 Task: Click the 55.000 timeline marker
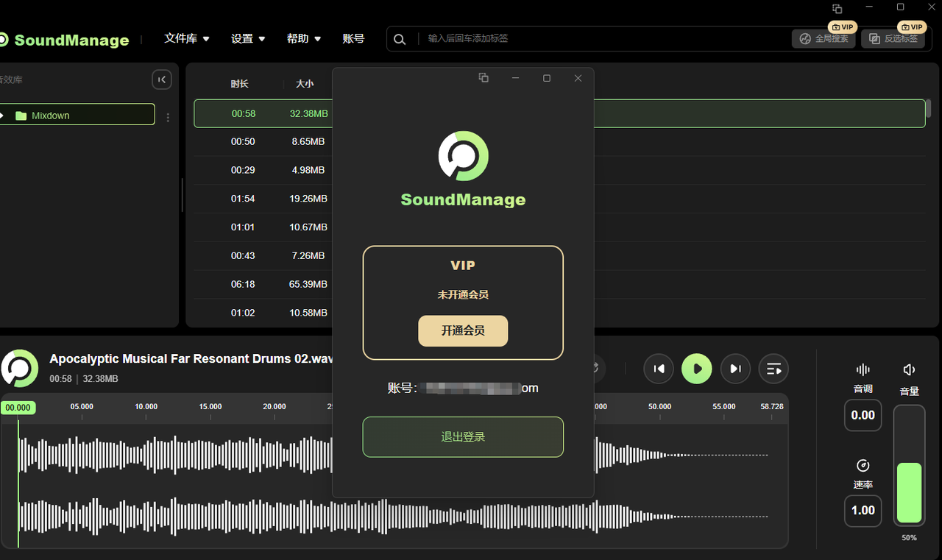pyautogui.click(x=724, y=406)
